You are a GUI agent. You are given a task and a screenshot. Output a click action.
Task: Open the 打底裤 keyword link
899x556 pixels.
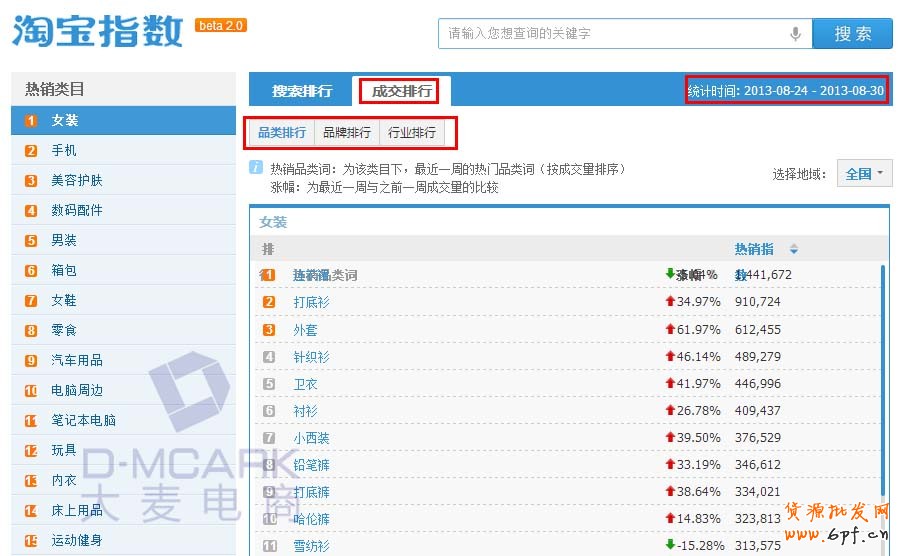tap(311, 492)
